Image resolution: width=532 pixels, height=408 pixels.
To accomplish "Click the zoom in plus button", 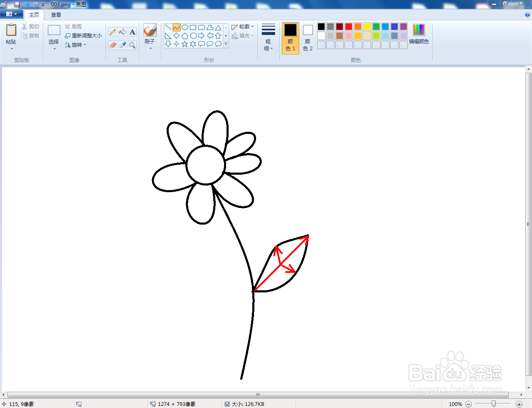I will (519, 404).
